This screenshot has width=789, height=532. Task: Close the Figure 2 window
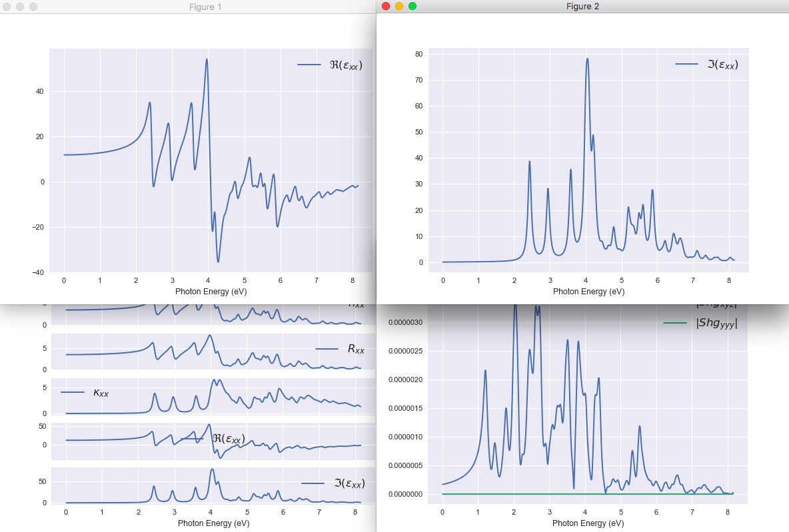386,6
